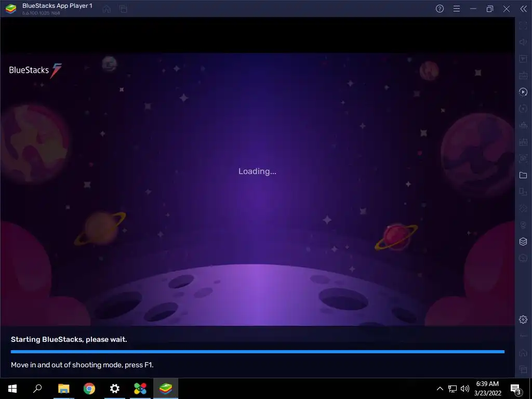
Task: Click 'Starting BlueStacks, please wait.' text
Action: (x=69, y=339)
